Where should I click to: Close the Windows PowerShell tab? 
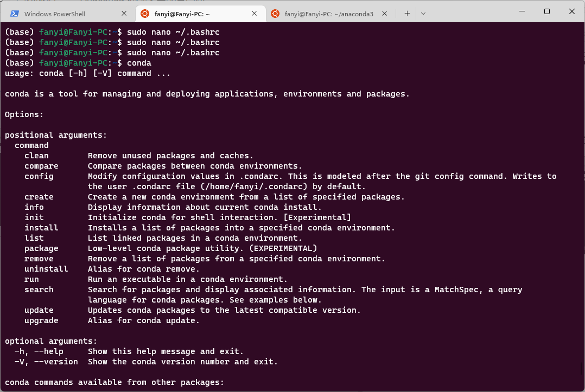[x=124, y=14]
